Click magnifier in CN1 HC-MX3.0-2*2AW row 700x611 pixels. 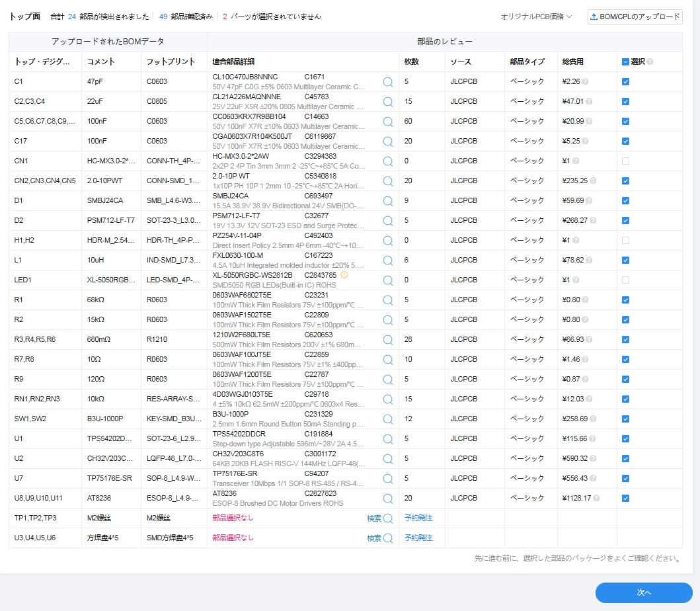pyautogui.click(x=388, y=161)
